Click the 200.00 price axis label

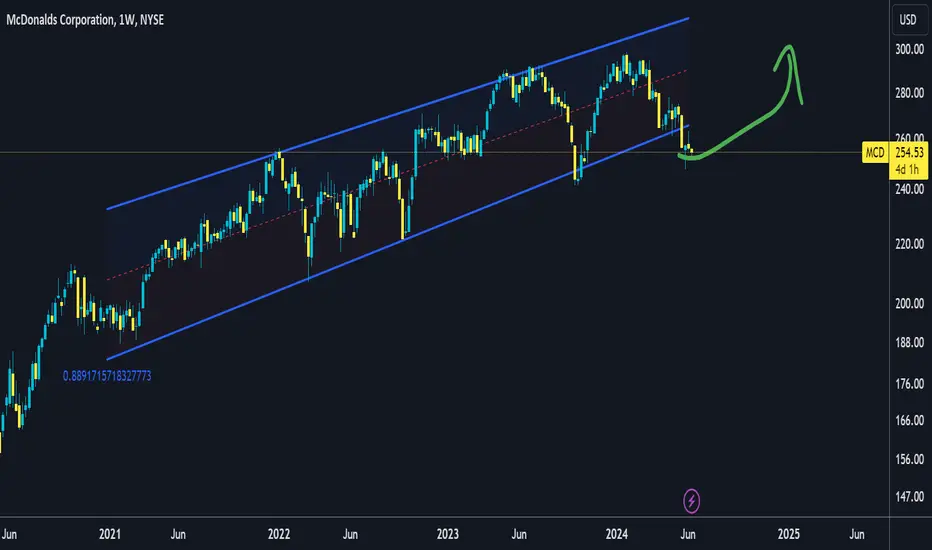point(909,303)
